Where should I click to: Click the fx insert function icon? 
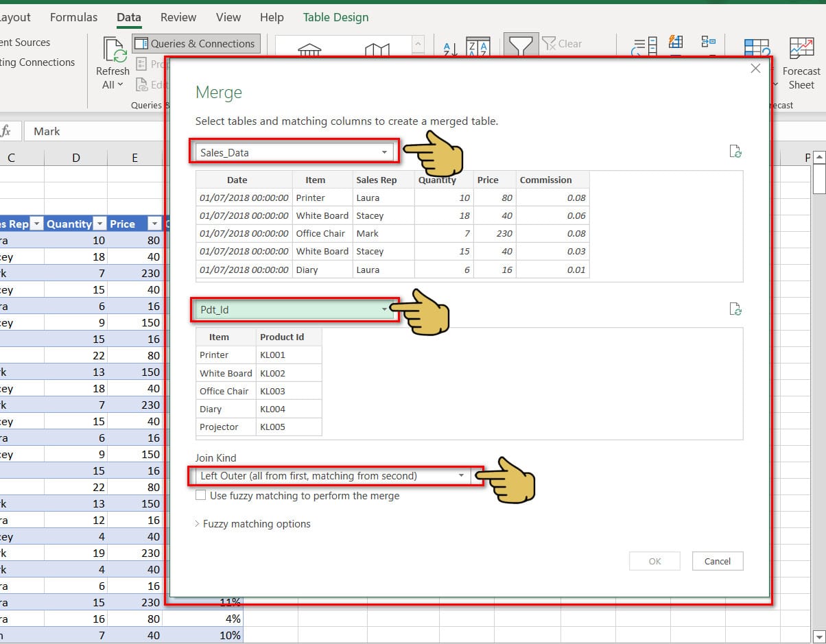coord(6,131)
